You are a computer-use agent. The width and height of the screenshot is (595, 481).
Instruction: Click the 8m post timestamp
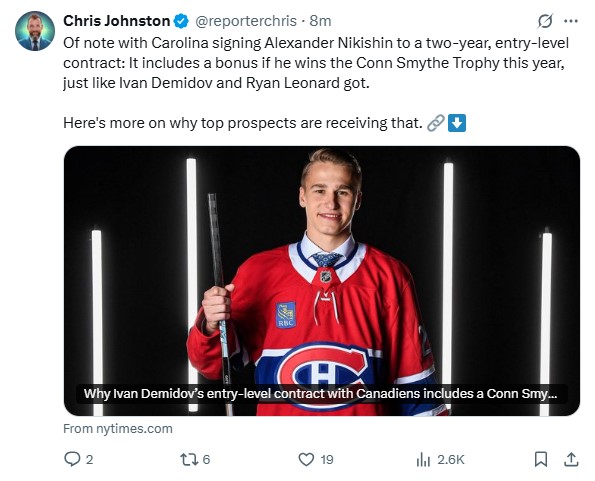click(x=320, y=21)
